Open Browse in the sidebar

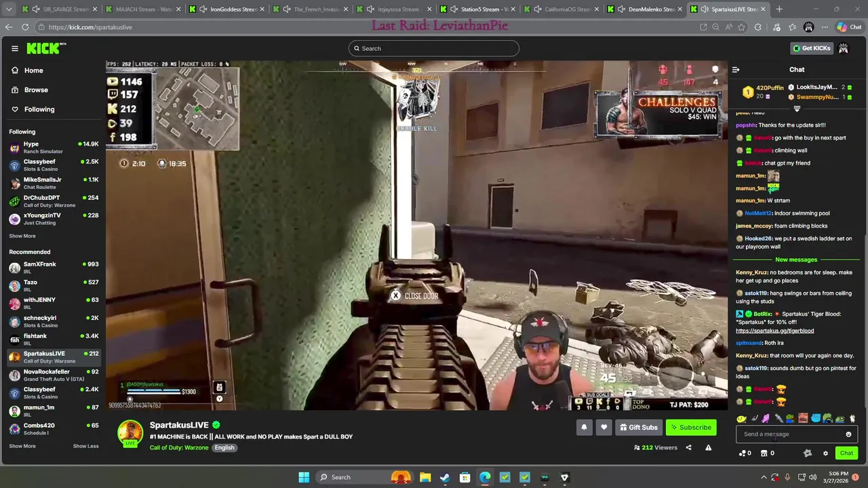coord(36,89)
